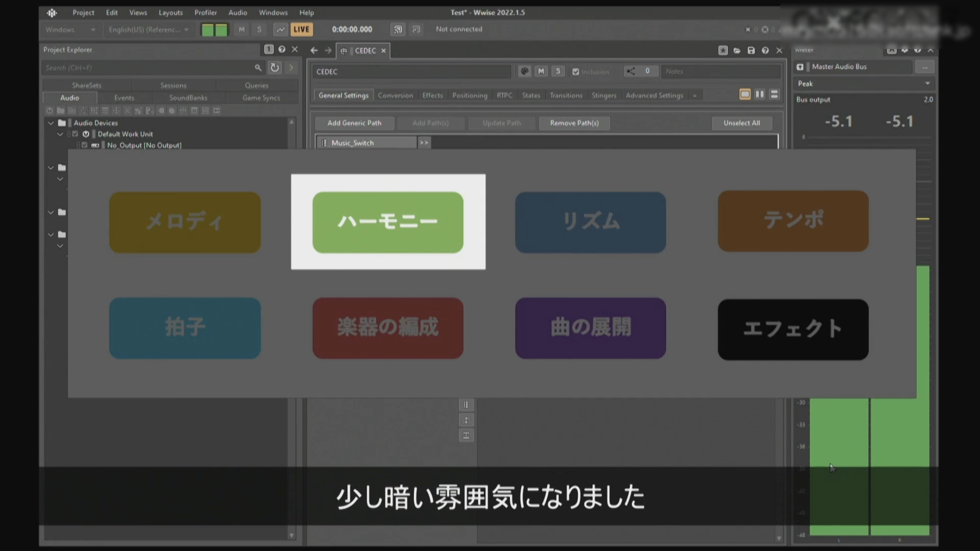Open the Windows platform dropdown
Viewport: 980px width, 551px height.
(70, 29)
